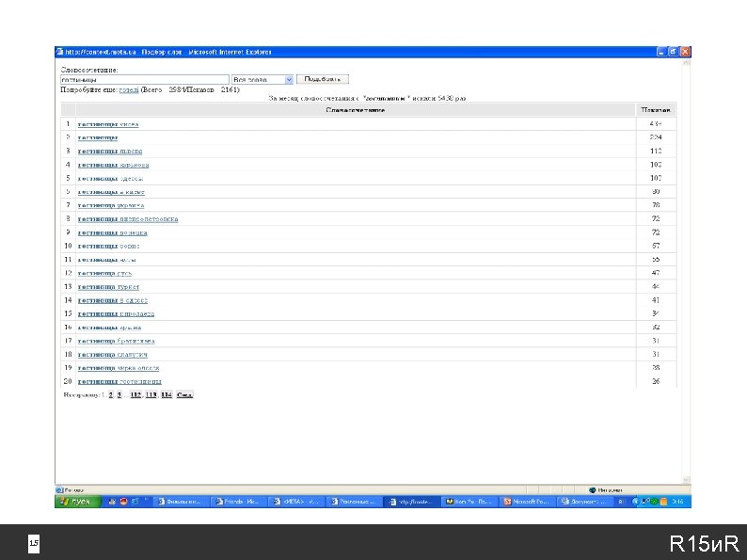
Task: Click the green system tray icon
Action: (x=655, y=502)
